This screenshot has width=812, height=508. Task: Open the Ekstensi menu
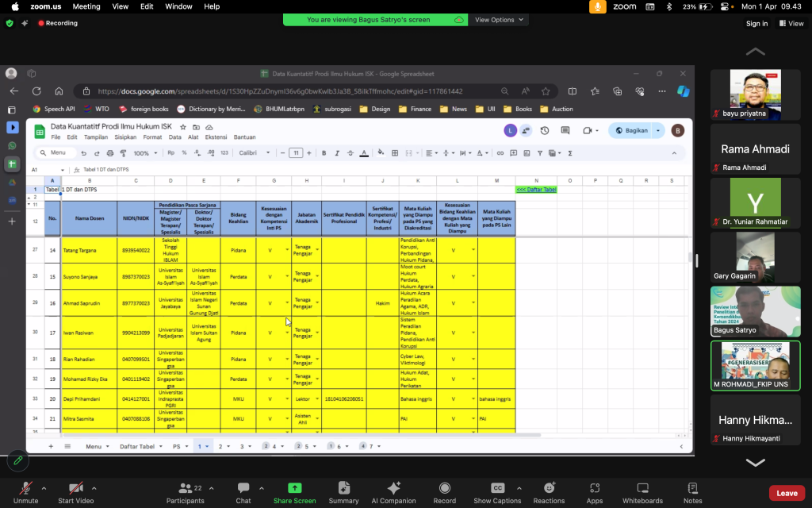point(216,137)
